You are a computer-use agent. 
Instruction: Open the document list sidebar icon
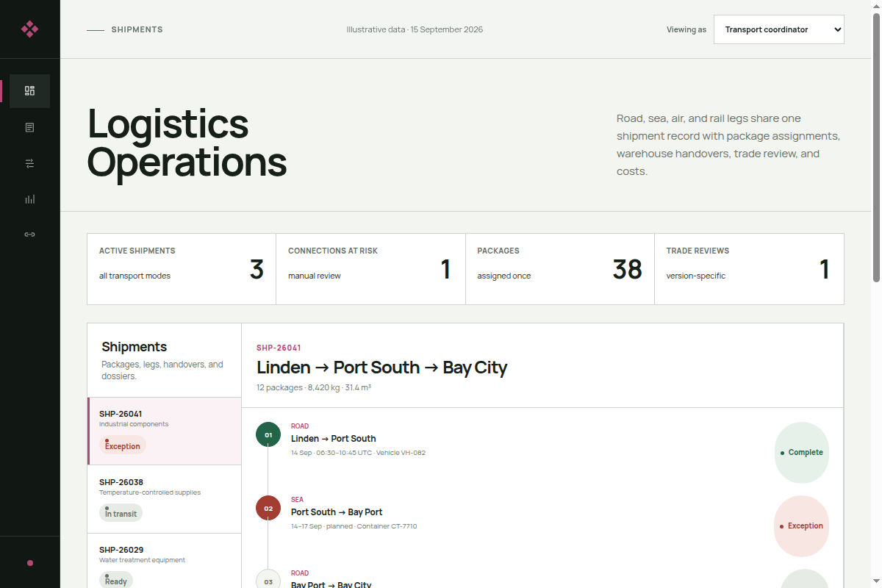click(29, 127)
